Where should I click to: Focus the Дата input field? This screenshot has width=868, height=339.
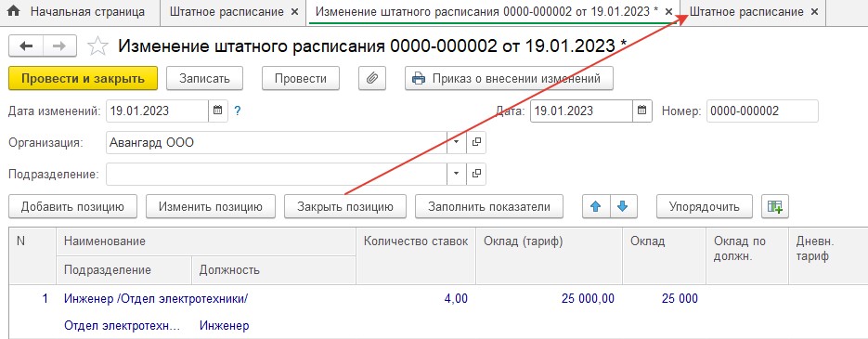pos(581,111)
